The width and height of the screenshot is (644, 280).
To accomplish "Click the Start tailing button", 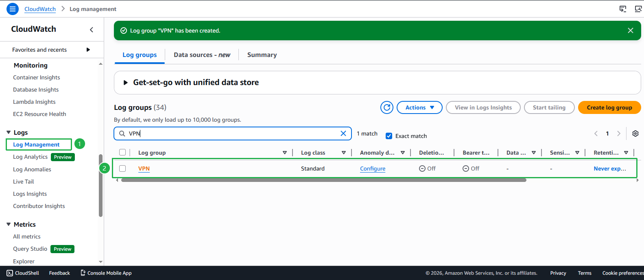I will [549, 107].
